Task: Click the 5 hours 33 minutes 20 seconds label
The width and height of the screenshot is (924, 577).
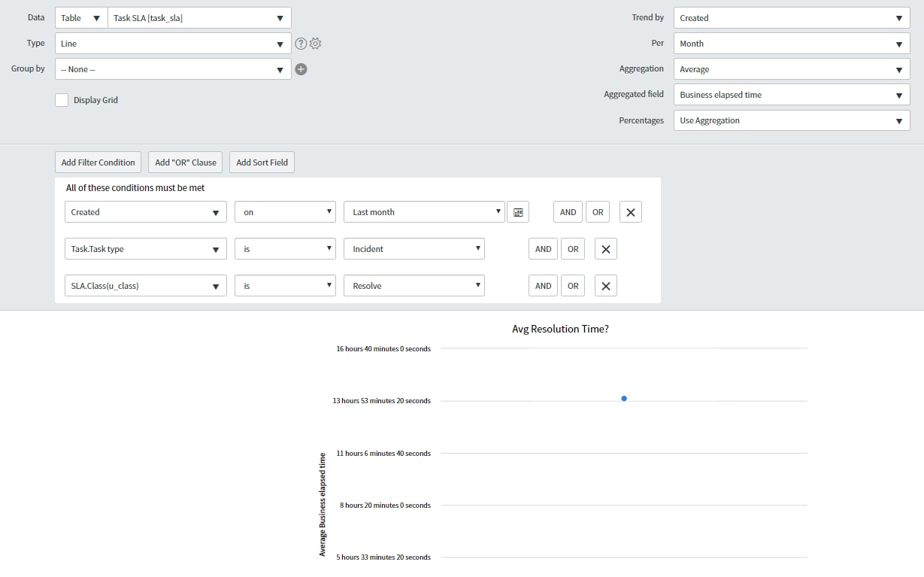Action: (383, 557)
